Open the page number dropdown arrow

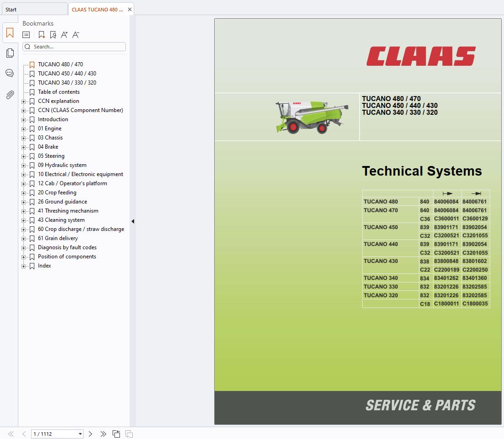80,434
